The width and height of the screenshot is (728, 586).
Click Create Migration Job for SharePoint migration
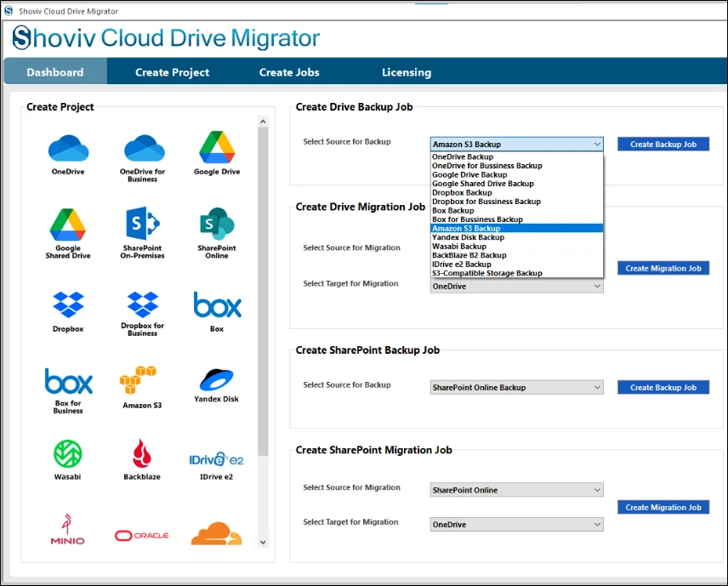point(663,508)
